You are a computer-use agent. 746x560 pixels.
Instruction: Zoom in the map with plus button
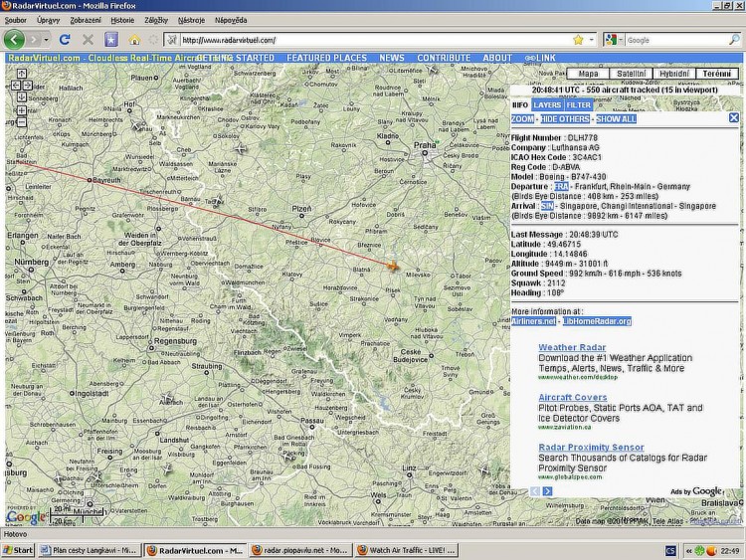tap(22, 110)
